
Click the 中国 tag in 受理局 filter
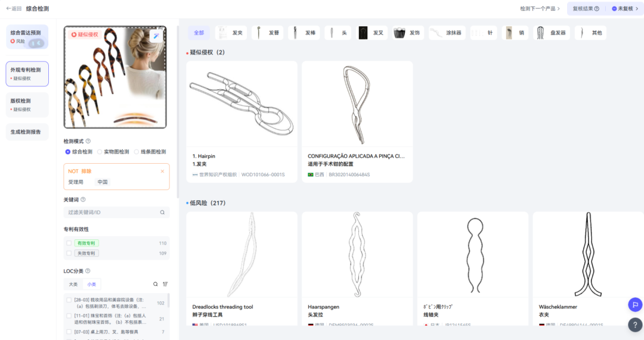(x=103, y=182)
